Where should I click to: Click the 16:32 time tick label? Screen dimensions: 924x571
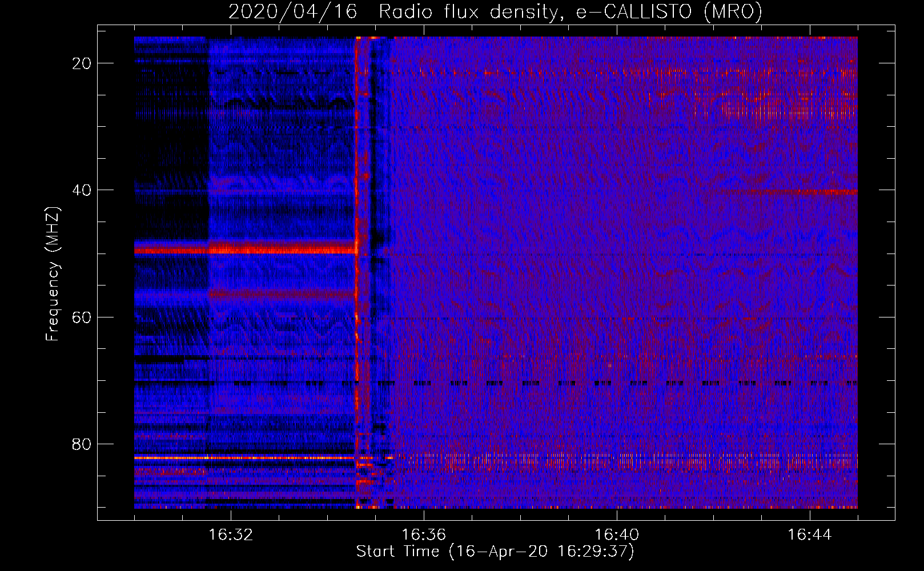[x=231, y=535]
